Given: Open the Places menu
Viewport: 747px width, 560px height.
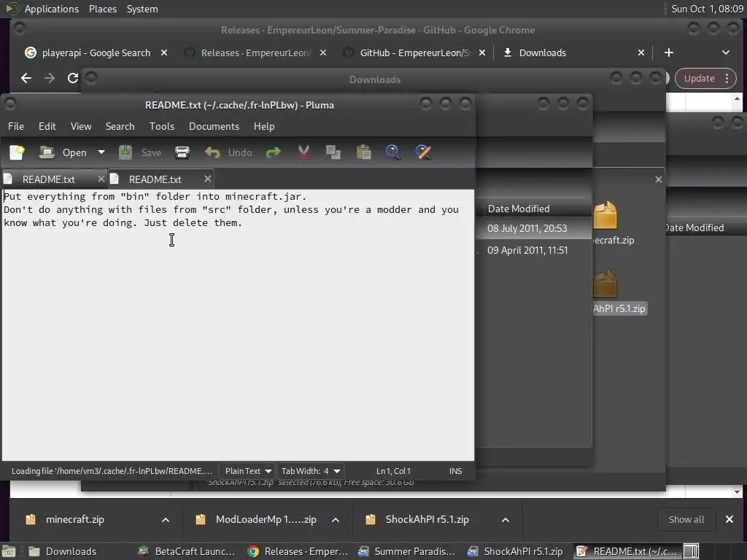Looking at the screenshot, I should coord(103,9).
